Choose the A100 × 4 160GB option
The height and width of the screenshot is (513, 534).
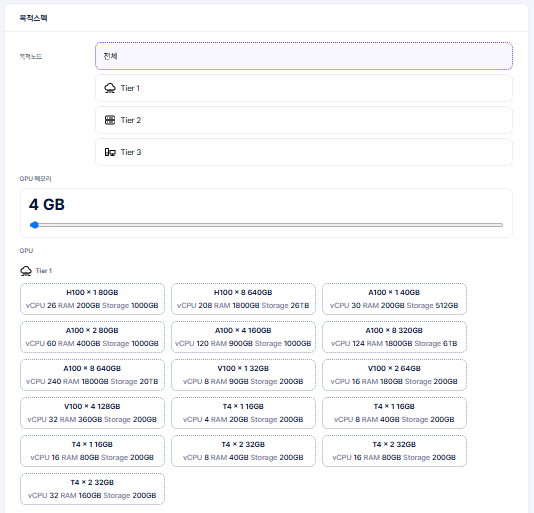[x=243, y=337]
